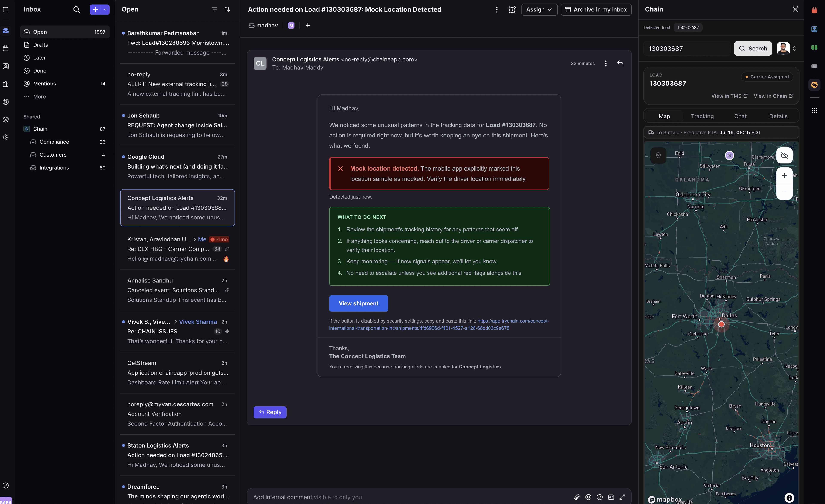
Task: Open the help question mark icon
Action: [6, 485]
